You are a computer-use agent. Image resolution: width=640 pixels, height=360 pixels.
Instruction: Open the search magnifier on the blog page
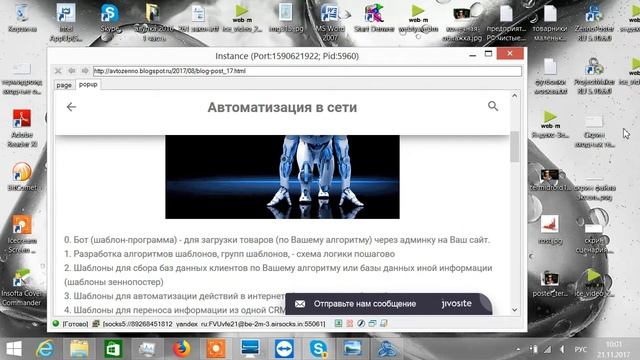[x=493, y=106]
